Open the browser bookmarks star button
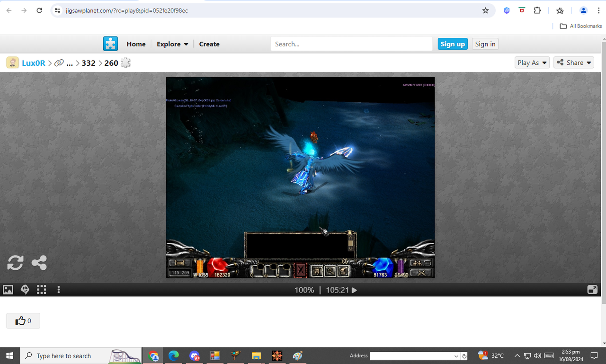 tap(560, 10)
